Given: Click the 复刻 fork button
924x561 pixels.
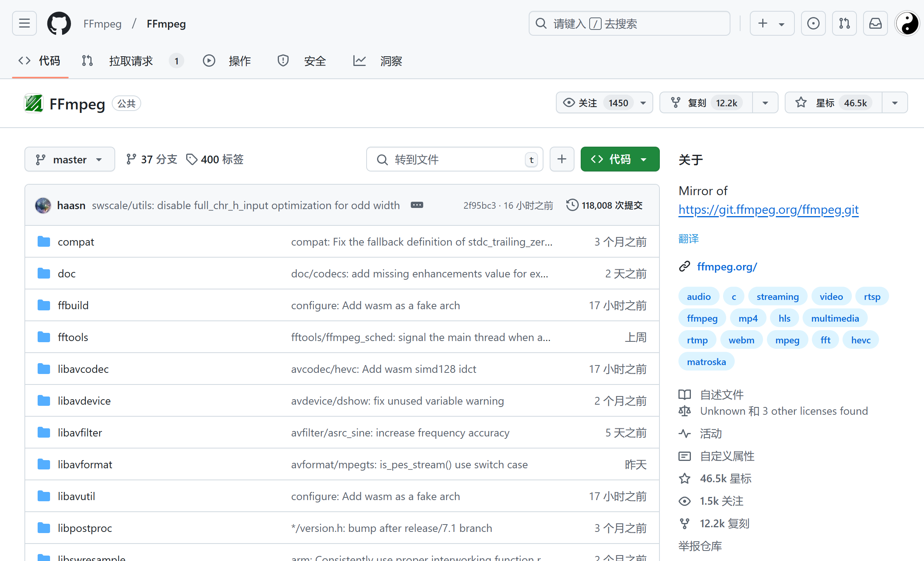Looking at the screenshot, I should [706, 103].
